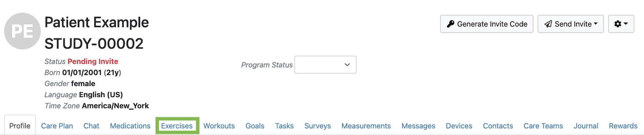
Task: Open the Workouts tab
Action: pyautogui.click(x=219, y=126)
